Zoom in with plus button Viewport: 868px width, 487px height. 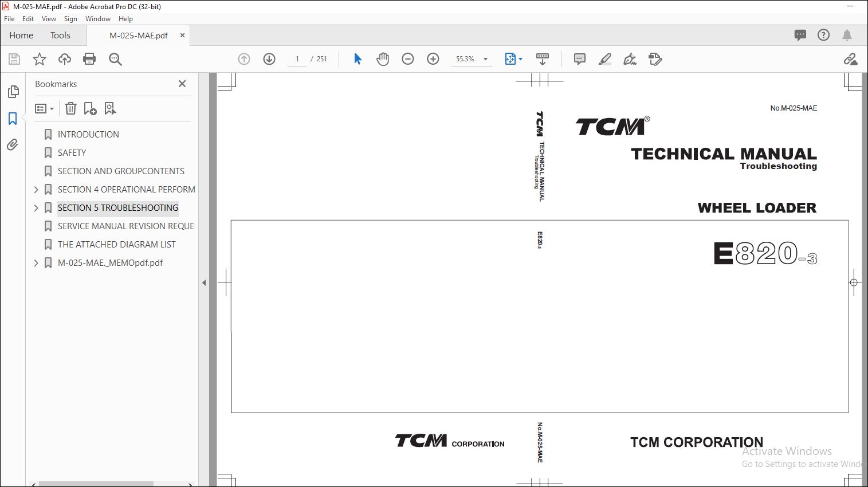pos(433,59)
